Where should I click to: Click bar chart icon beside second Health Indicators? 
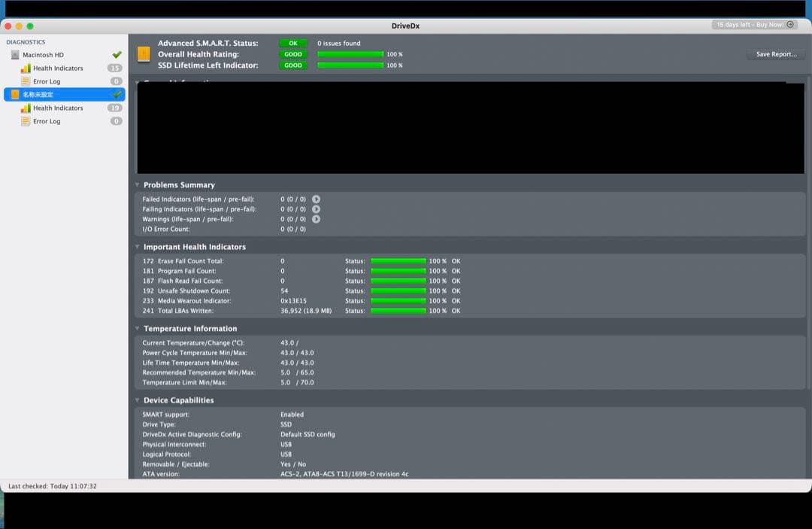pos(26,108)
